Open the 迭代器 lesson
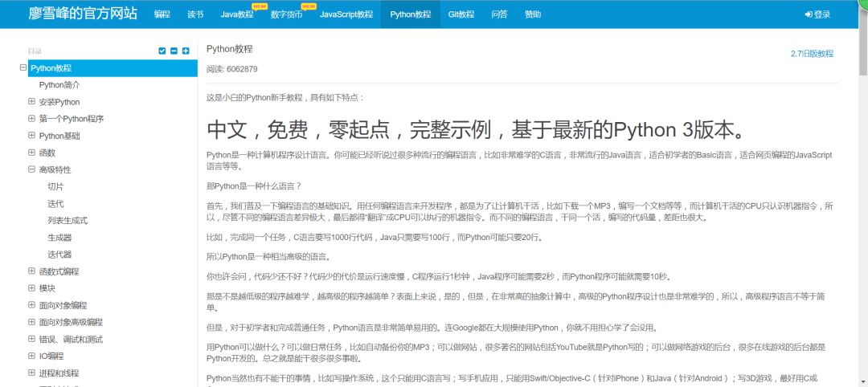The height and width of the screenshot is (387, 868). [59, 255]
